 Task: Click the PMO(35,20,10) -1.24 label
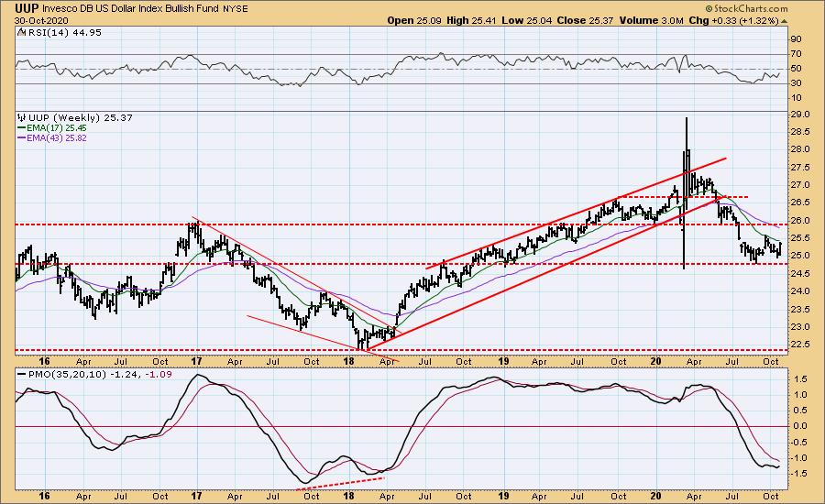pyautogui.click(x=82, y=374)
